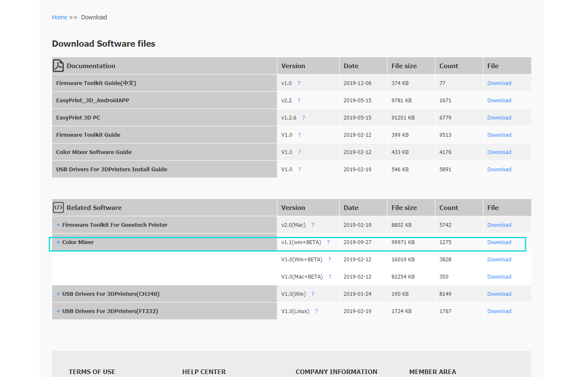Expand Firmware Toolkit For Geeetech Printer row
The width and height of the screenshot is (588, 377).
[58, 225]
